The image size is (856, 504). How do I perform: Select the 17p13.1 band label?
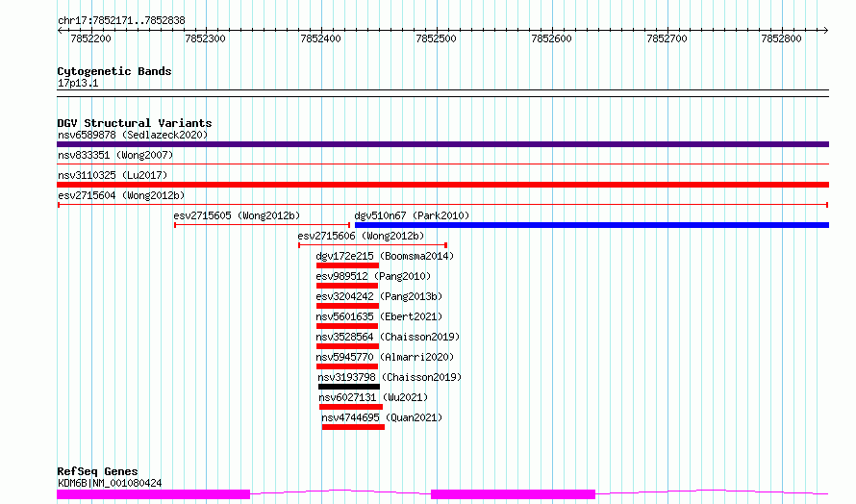(78, 83)
